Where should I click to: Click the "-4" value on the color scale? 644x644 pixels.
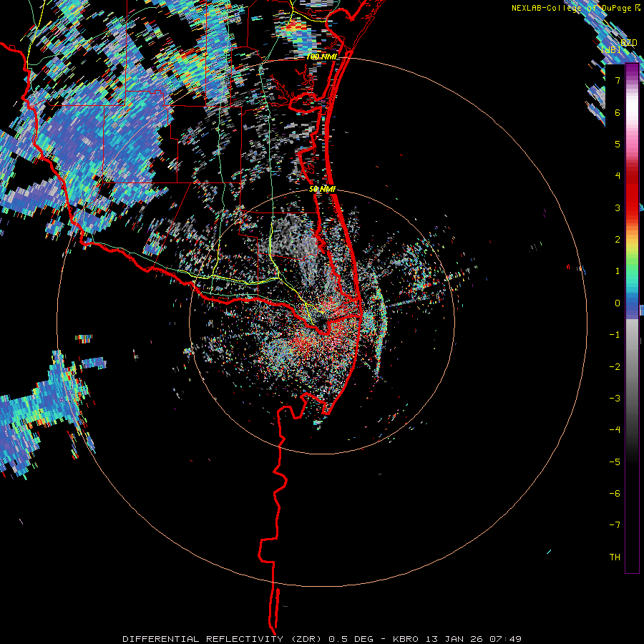[615, 430]
